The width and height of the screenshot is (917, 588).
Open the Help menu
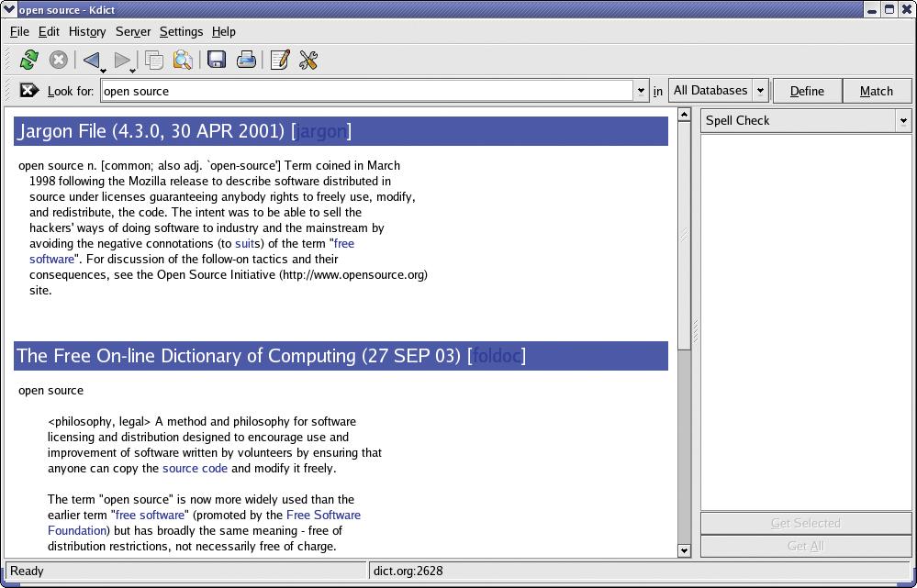tap(223, 31)
